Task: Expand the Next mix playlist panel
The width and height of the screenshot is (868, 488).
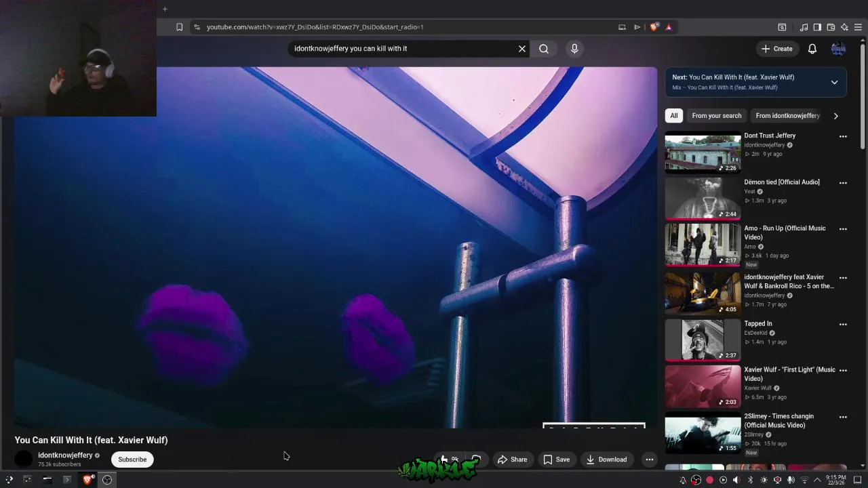Action: (834, 82)
